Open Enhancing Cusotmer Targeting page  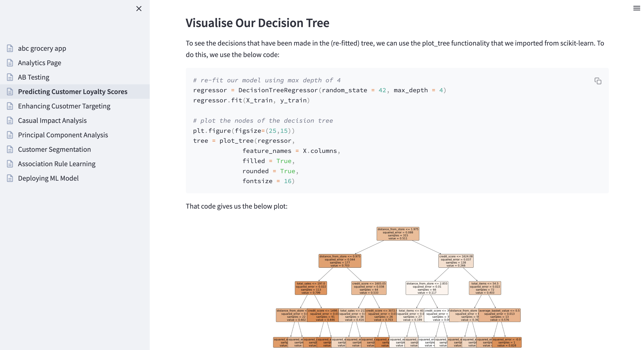[x=64, y=106]
